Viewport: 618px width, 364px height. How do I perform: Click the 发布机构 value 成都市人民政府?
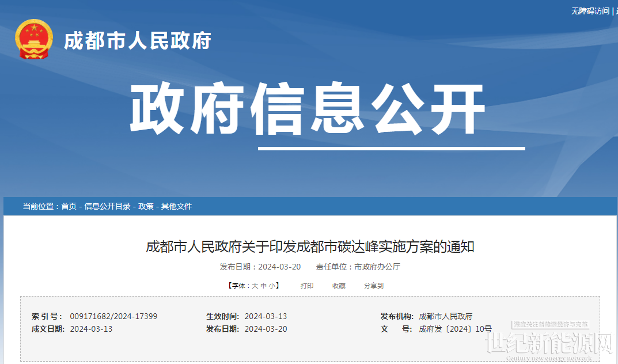coord(445,316)
